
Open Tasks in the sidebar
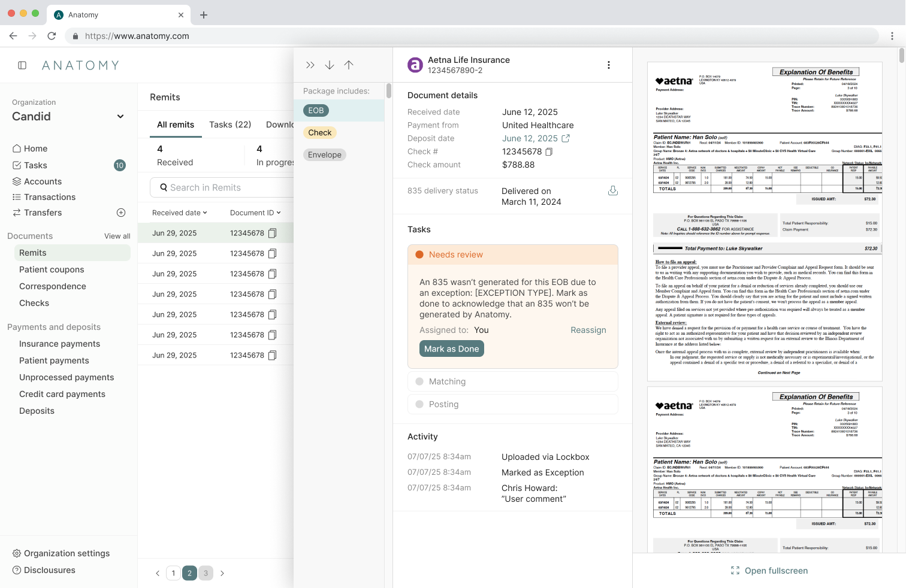pyautogui.click(x=30, y=165)
